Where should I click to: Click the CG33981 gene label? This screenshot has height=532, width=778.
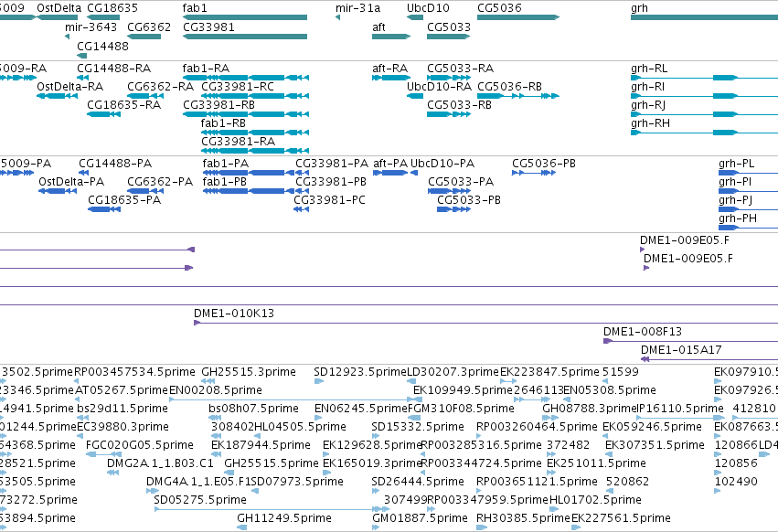click(208, 27)
